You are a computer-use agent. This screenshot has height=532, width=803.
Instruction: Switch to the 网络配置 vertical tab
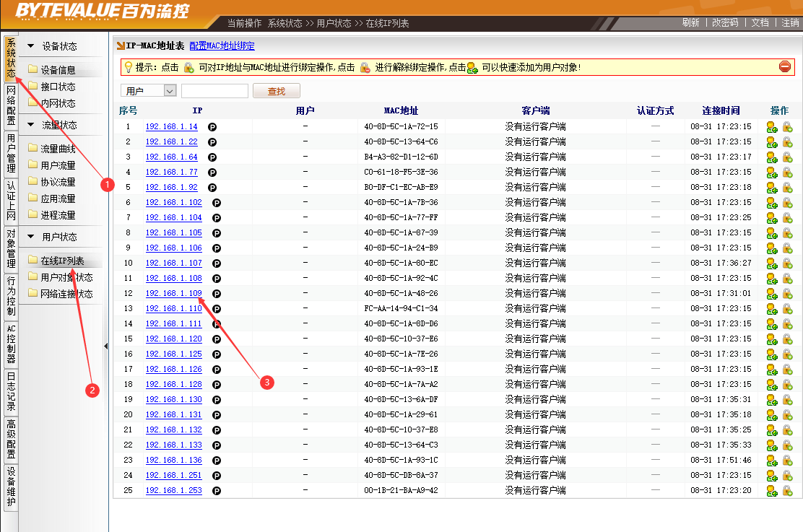coord(11,106)
